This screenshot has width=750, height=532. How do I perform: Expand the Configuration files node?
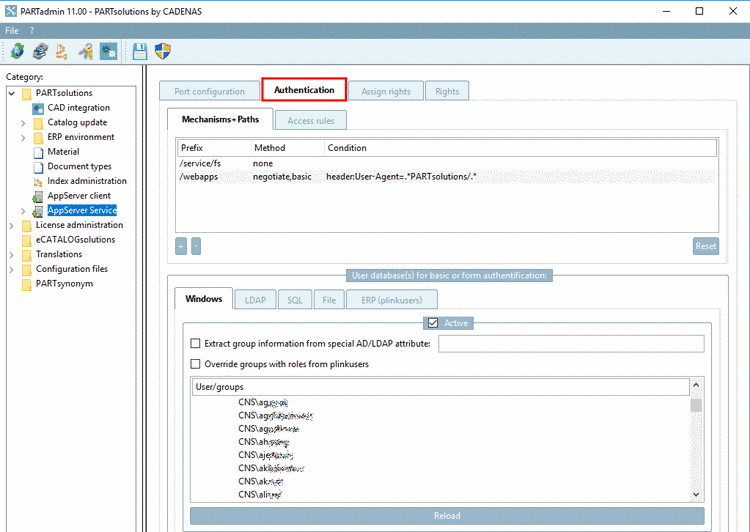[11, 270]
